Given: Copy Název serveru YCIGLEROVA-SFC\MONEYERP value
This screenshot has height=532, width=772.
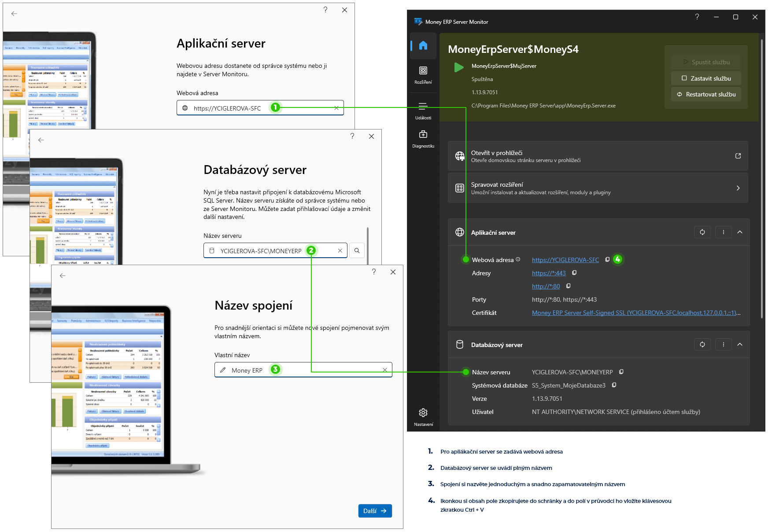Looking at the screenshot, I should 621,372.
